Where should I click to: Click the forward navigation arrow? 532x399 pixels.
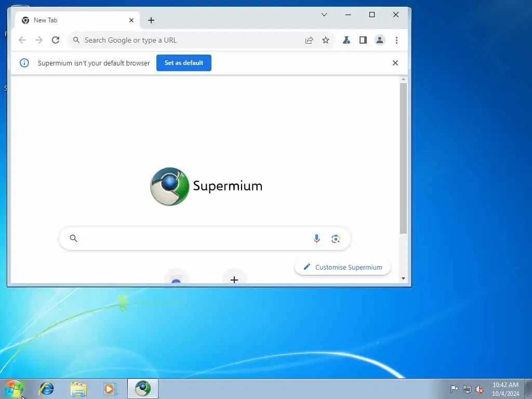coord(39,40)
